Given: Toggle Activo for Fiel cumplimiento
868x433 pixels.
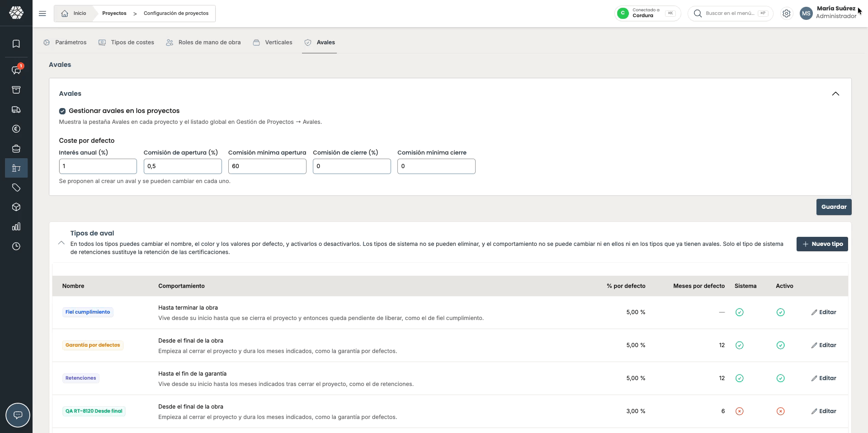Looking at the screenshot, I should tap(780, 312).
